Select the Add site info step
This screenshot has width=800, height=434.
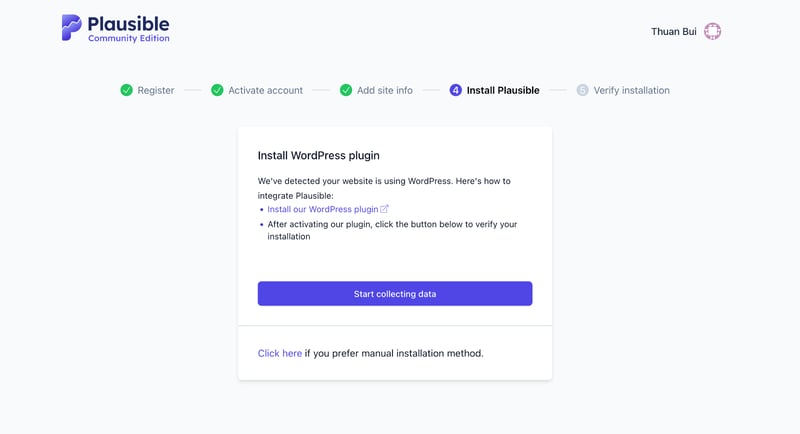click(385, 90)
